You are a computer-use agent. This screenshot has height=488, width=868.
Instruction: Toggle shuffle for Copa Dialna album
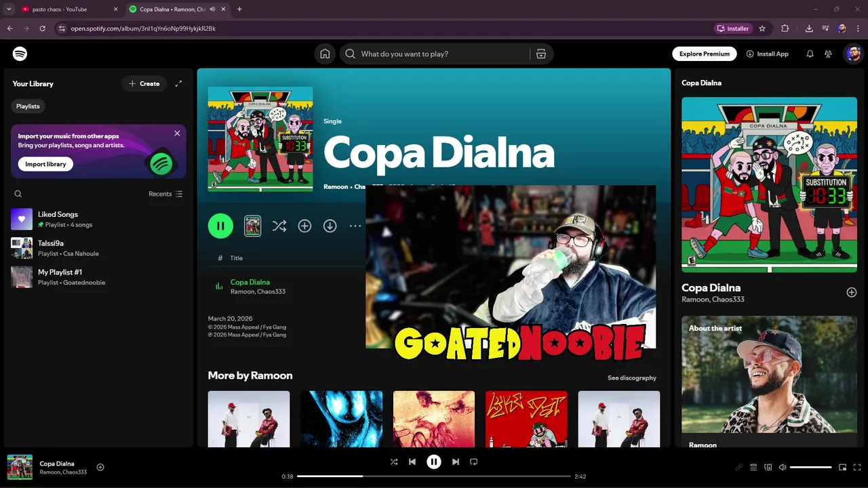pos(279,226)
